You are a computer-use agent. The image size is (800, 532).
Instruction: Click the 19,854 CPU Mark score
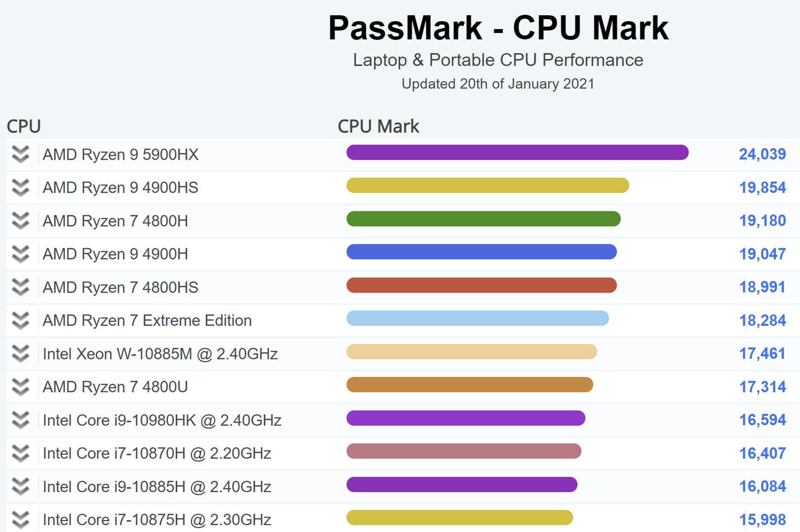(762, 188)
